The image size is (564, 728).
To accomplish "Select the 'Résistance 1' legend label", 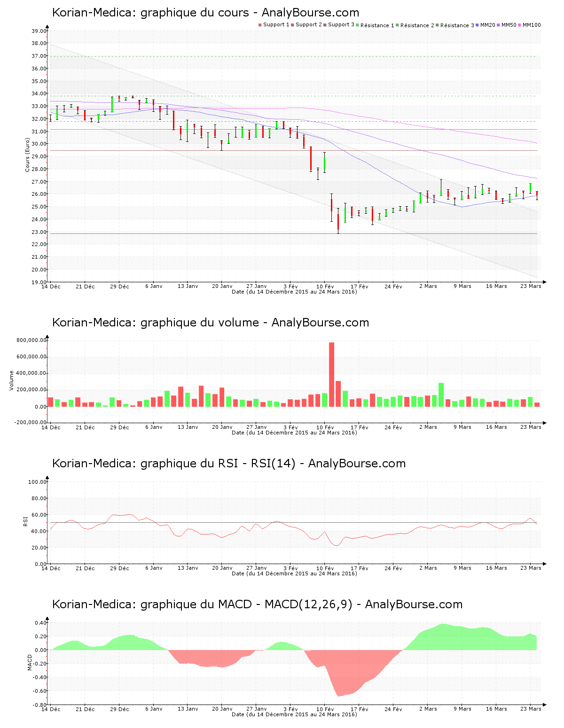I will (377, 25).
